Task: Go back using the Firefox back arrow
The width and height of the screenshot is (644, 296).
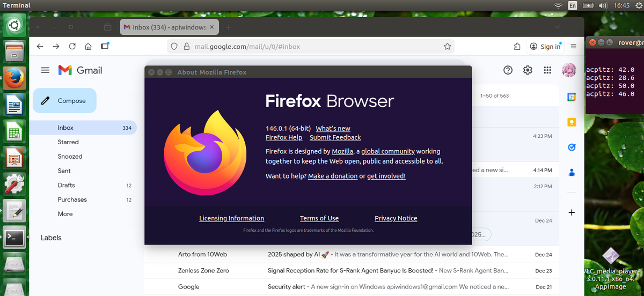Action: (x=40, y=47)
